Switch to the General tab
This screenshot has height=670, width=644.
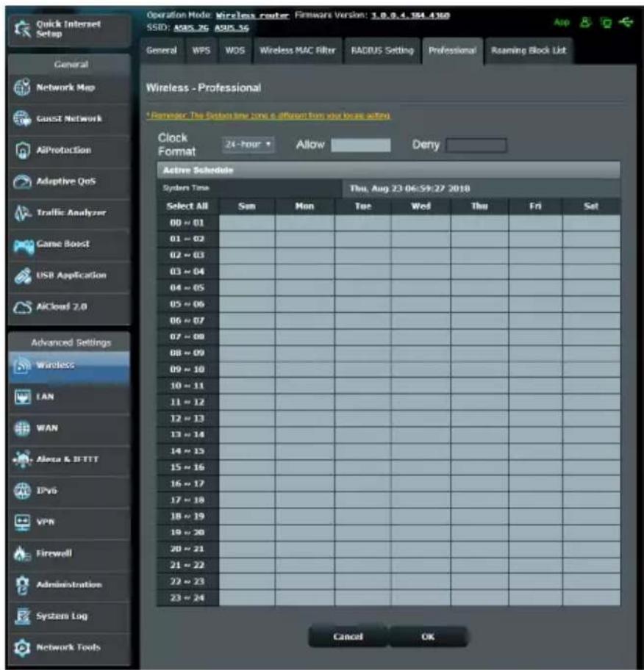(162, 51)
